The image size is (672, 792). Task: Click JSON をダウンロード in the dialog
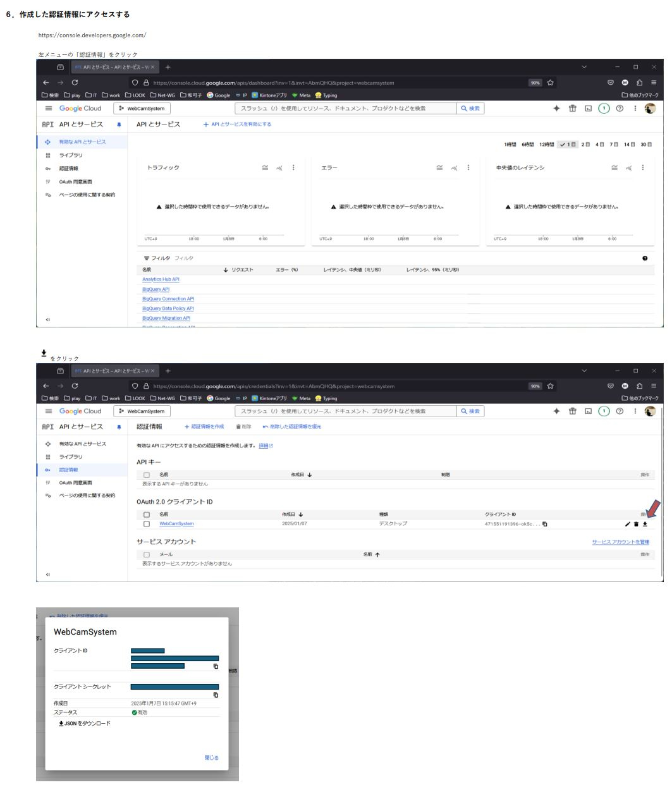pos(85,723)
